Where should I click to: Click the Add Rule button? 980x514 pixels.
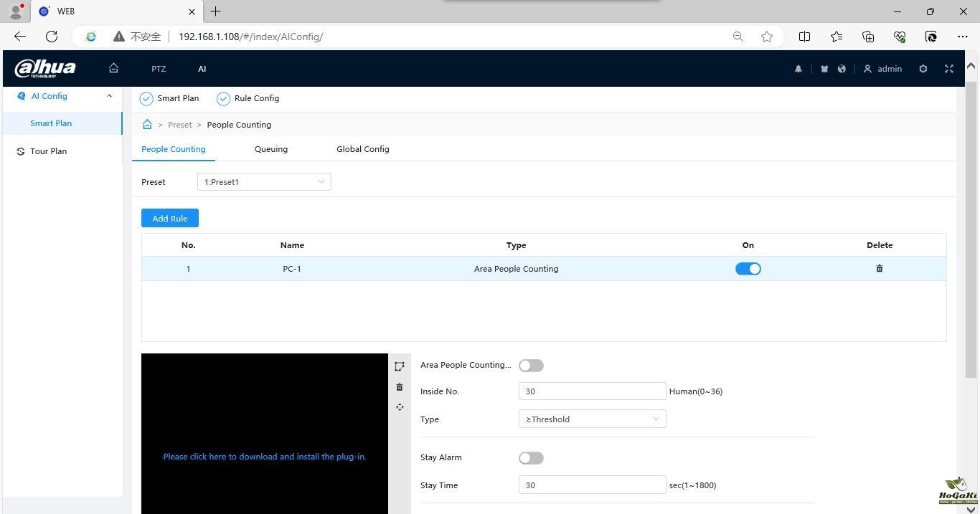170,219
